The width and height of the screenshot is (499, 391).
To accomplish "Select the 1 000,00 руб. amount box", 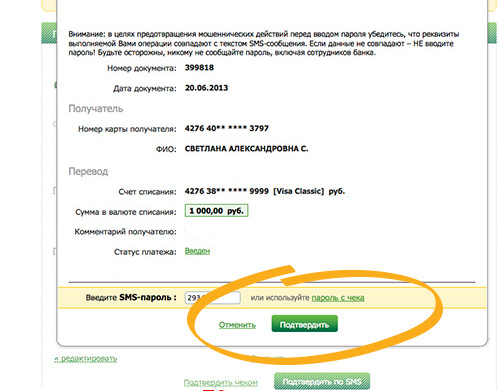I will [216, 211].
